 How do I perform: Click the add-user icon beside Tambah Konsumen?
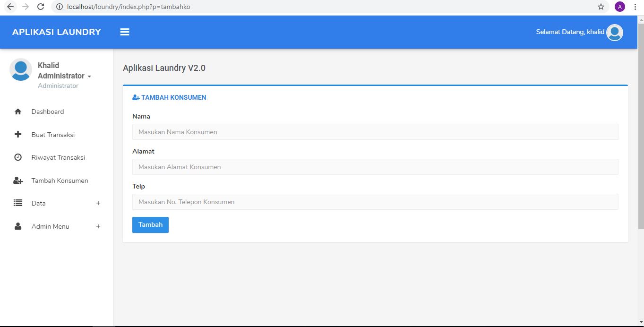(x=18, y=181)
